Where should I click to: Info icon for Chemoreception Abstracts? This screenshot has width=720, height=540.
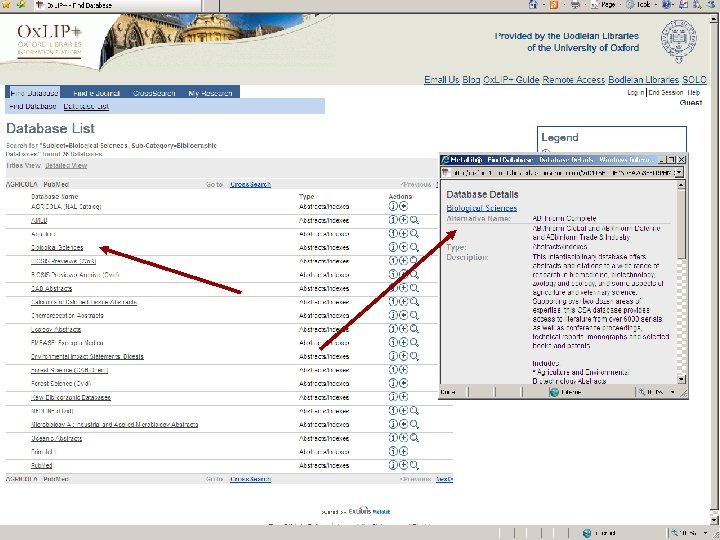pos(393,315)
